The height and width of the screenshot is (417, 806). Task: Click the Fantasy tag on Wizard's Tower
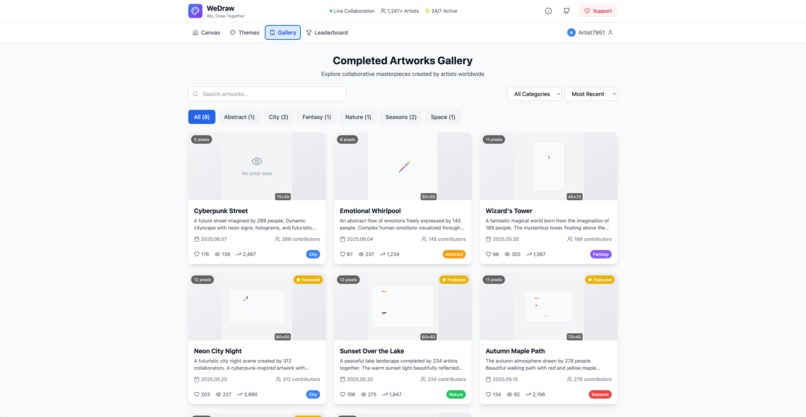point(601,254)
